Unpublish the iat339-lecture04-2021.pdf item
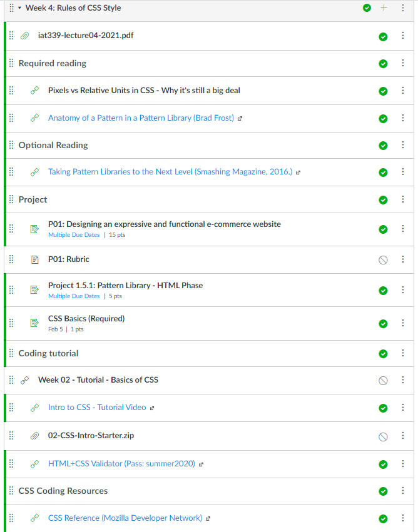 pos(384,37)
